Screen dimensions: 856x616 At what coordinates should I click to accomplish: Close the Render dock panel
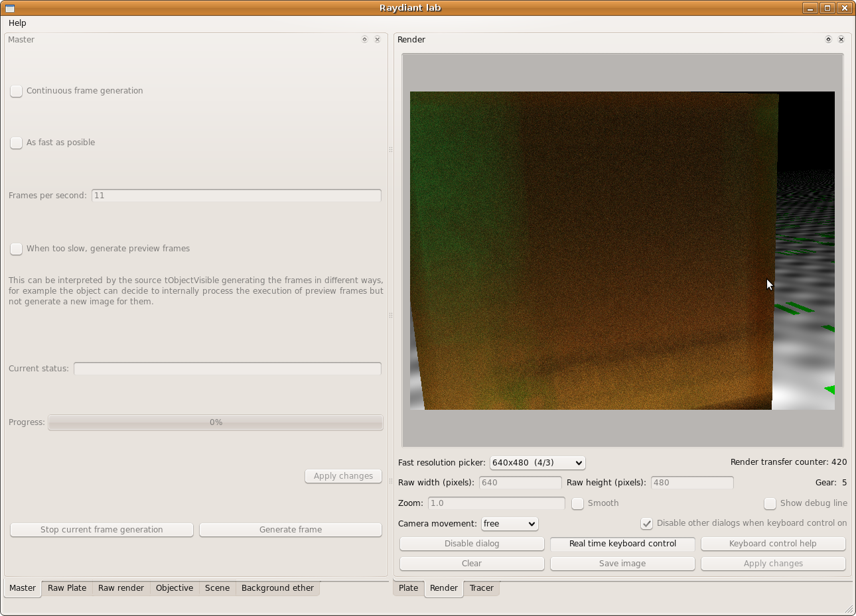pyautogui.click(x=841, y=40)
